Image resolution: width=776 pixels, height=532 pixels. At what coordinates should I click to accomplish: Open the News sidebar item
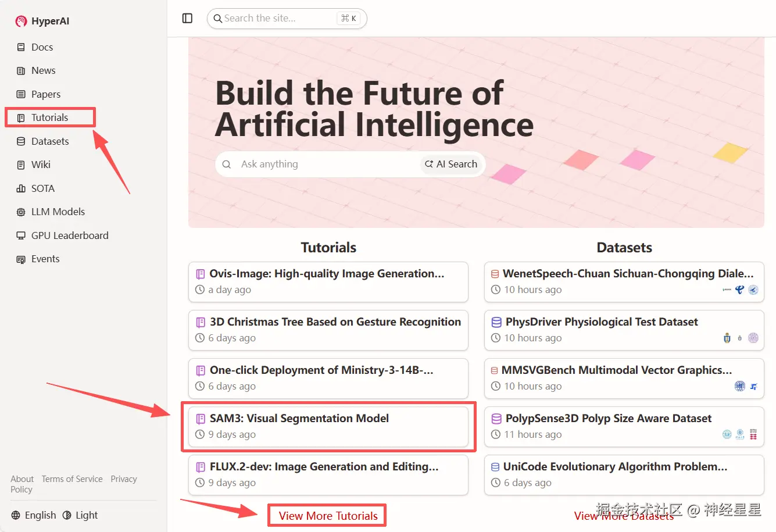coord(43,70)
